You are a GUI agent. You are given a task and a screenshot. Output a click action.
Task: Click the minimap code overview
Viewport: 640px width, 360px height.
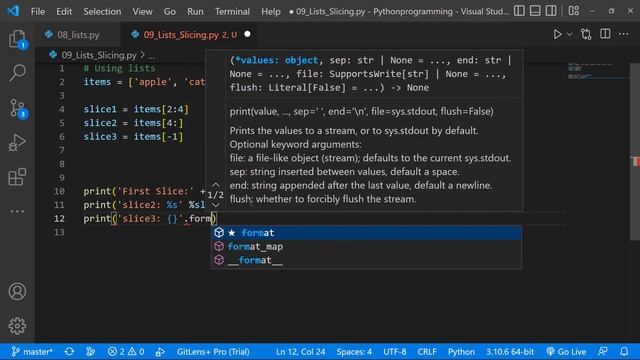point(597,70)
